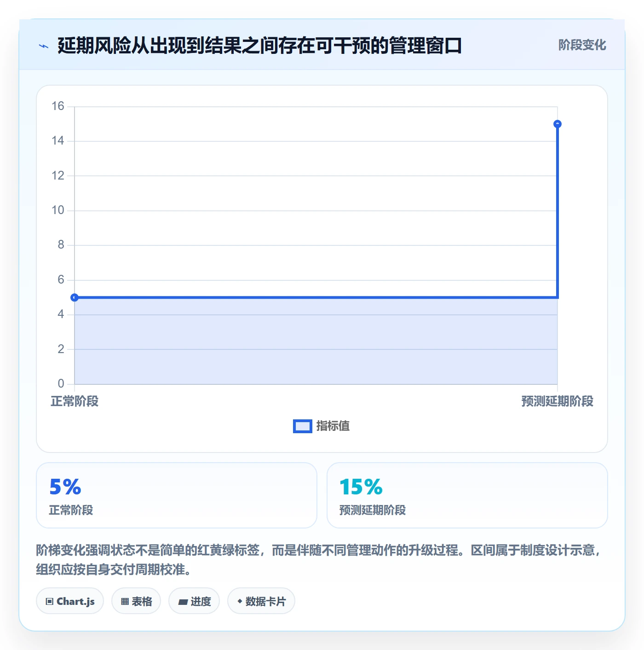The image size is (644, 650).
Task: Click the 正常阶段 x-axis label
Action: pyautogui.click(x=75, y=401)
